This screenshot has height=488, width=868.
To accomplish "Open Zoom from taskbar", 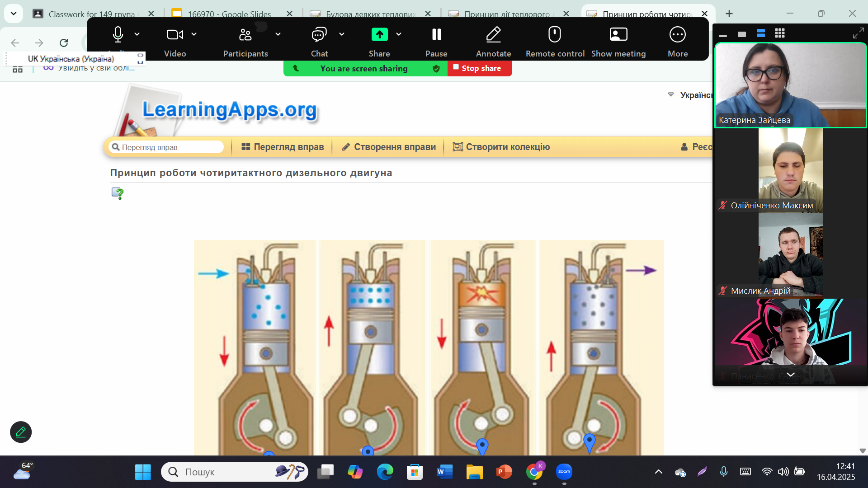I will point(564,472).
